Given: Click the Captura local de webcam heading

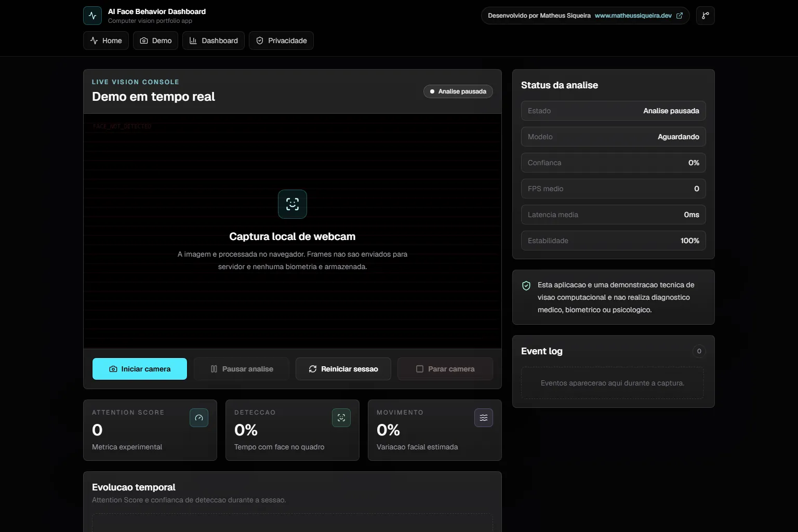Looking at the screenshot, I should [292, 236].
